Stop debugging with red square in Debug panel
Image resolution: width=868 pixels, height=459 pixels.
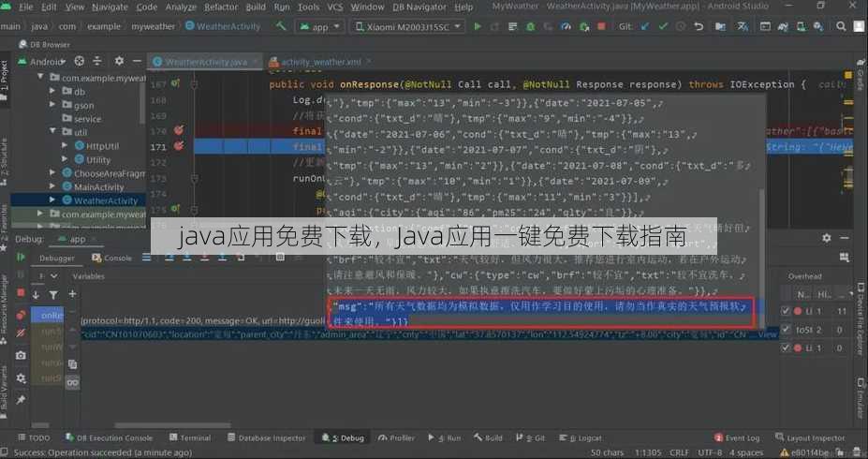(21, 292)
